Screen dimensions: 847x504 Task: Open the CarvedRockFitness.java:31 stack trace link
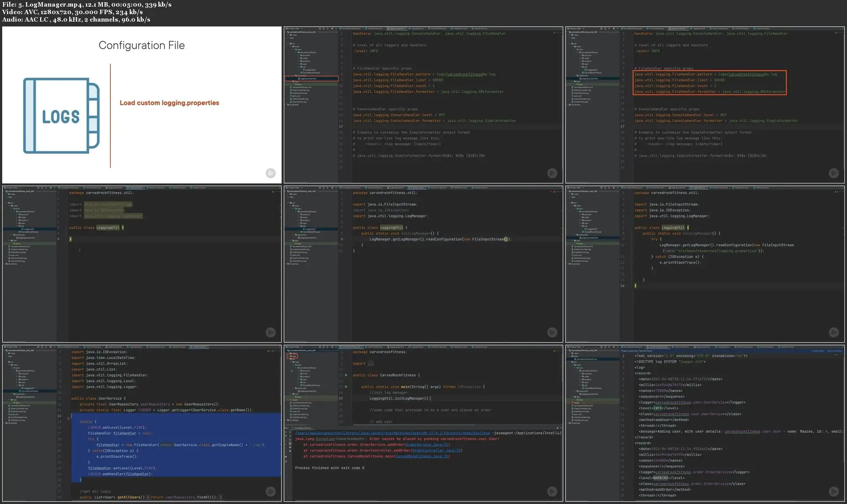[x=422, y=456]
